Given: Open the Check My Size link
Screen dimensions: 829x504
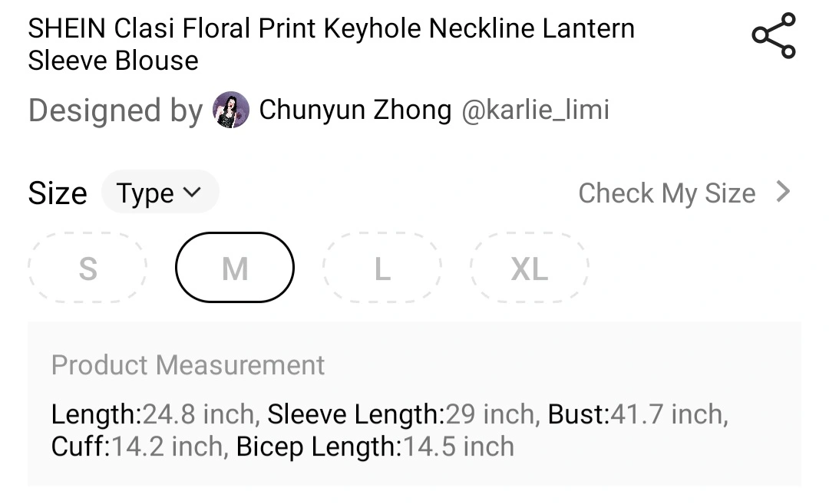Looking at the screenshot, I should [685, 193].
